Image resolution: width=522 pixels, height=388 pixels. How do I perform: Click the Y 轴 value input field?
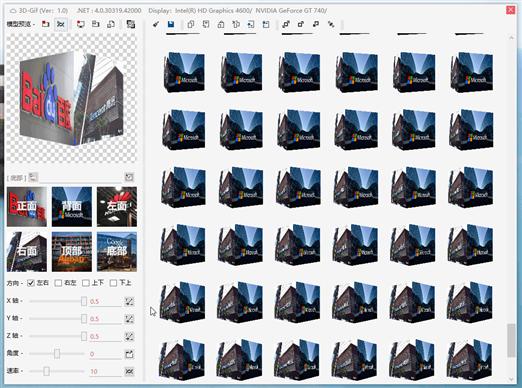[105, 319]
